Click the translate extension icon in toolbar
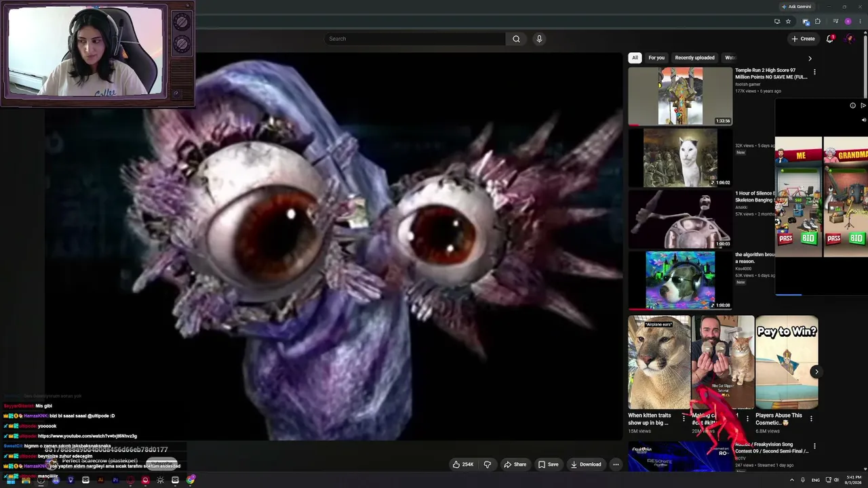 click(x=806, y=21)
